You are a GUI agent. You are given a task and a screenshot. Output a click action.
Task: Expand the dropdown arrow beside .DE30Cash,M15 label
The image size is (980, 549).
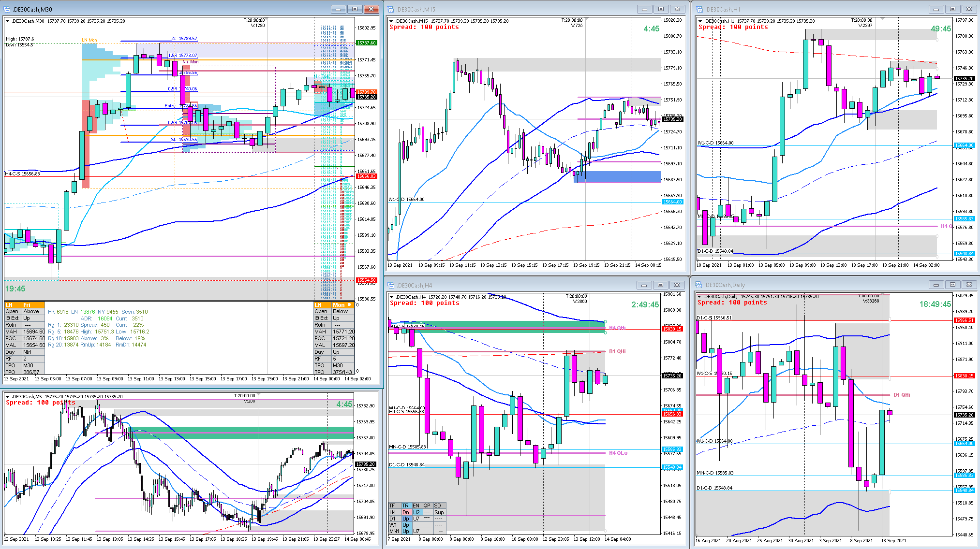pyautogui.click(x=391, y=21)
